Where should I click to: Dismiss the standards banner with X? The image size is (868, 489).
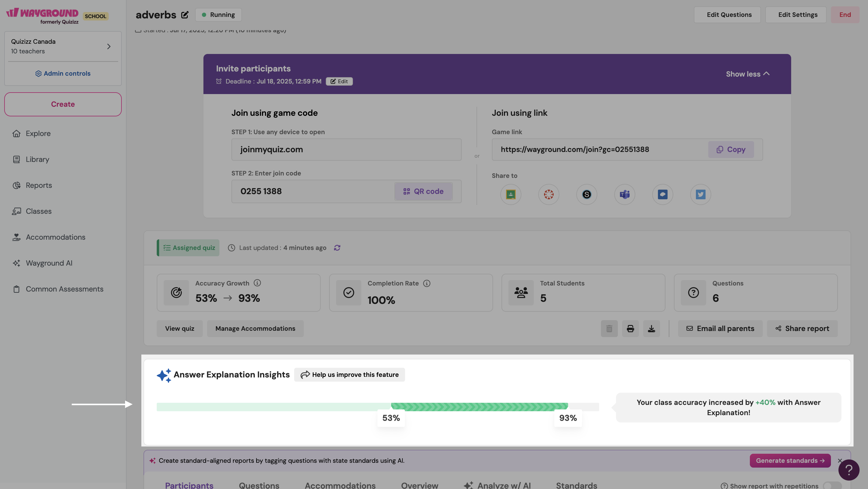[x=840, y=460]
